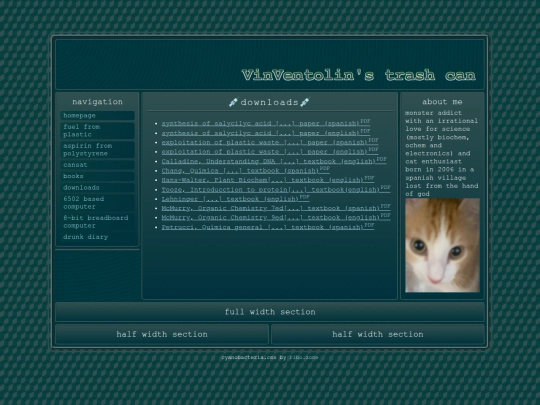This screenshot has height=405, width=540.
Task: Download plastic waste exploitation paper (english)
Action: coord(270,151)
